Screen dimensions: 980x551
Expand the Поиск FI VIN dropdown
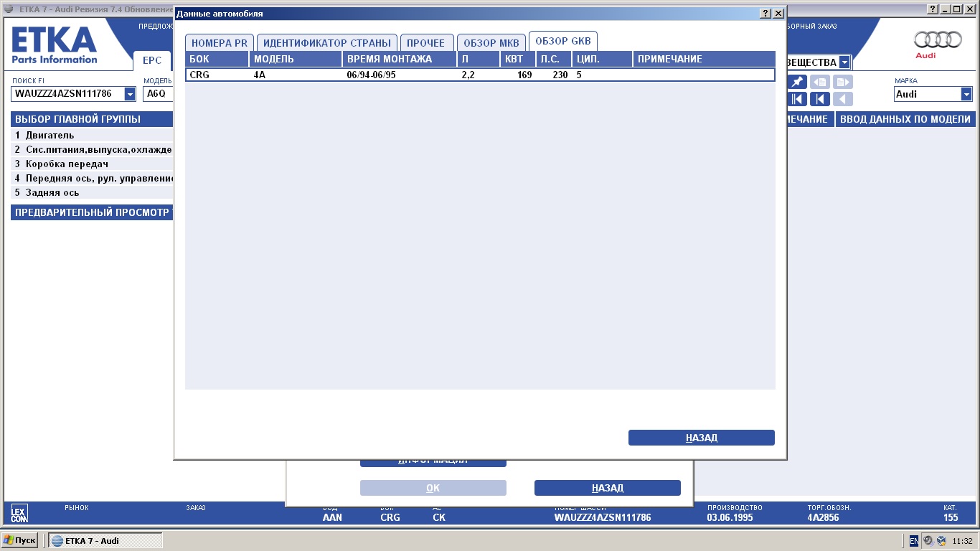[x=130, y=94]
